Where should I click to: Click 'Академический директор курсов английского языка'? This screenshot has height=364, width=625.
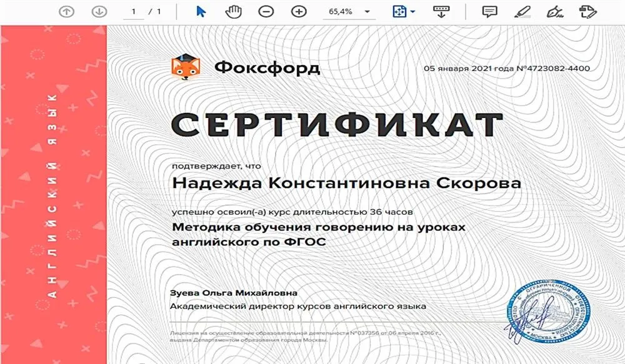click(298, 307)
